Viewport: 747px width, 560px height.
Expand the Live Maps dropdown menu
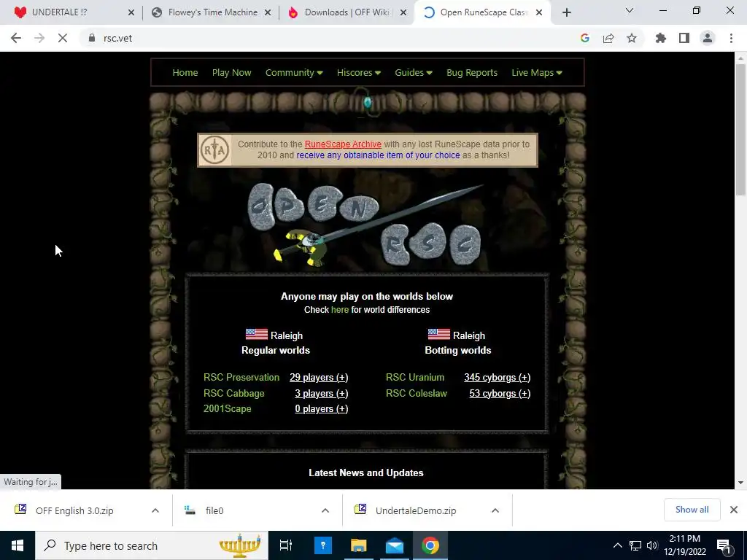click(x=537, y=72)
